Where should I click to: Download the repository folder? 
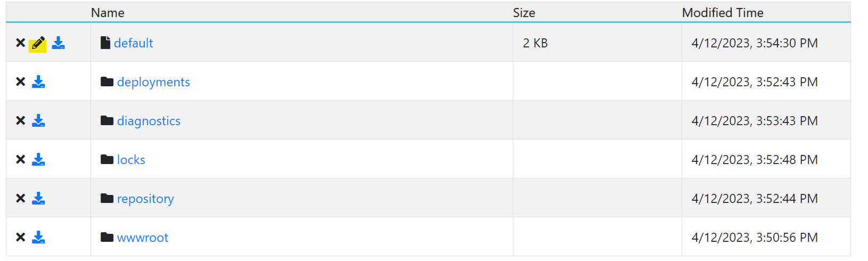pyautogui.click(x=38, y=199)
